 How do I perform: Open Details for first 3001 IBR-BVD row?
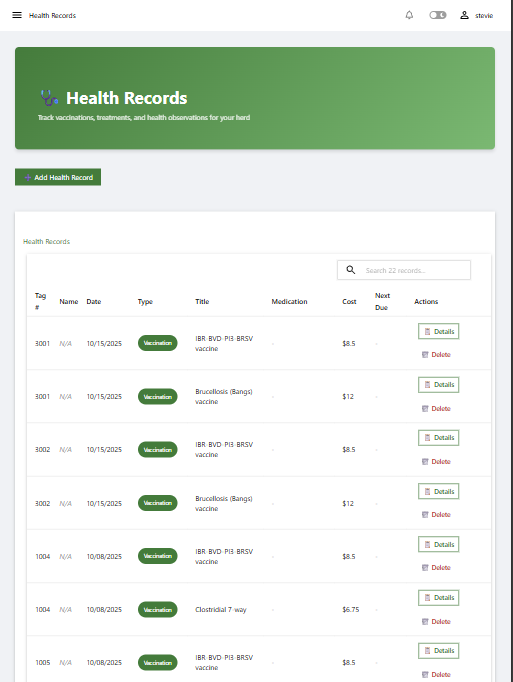click(x=439, y=331)
